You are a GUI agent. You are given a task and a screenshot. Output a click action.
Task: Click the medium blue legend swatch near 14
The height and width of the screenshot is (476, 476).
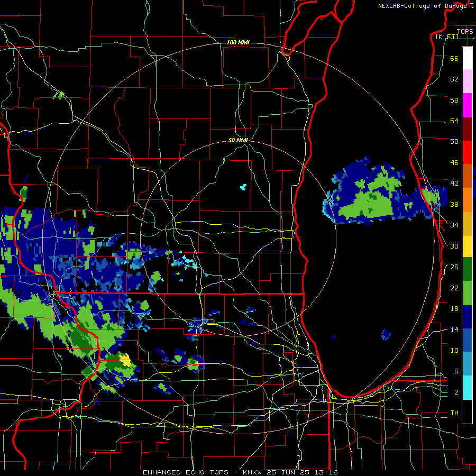tap(467, 340)
